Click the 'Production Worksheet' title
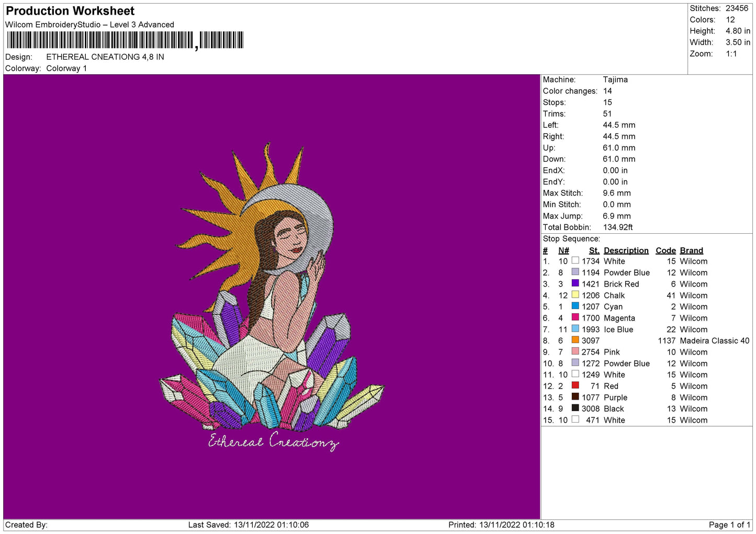 (x=70, y=11)
